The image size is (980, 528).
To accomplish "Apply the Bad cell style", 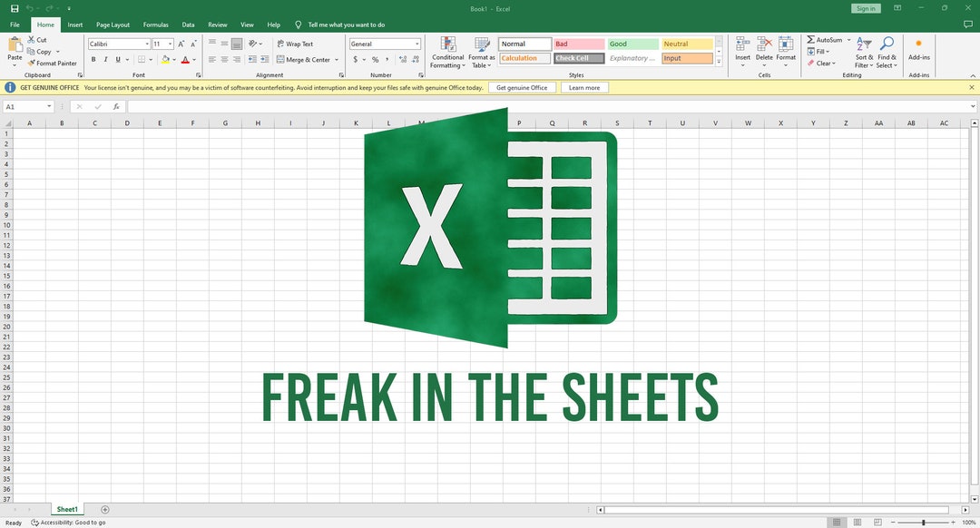I will coord(579,44).
